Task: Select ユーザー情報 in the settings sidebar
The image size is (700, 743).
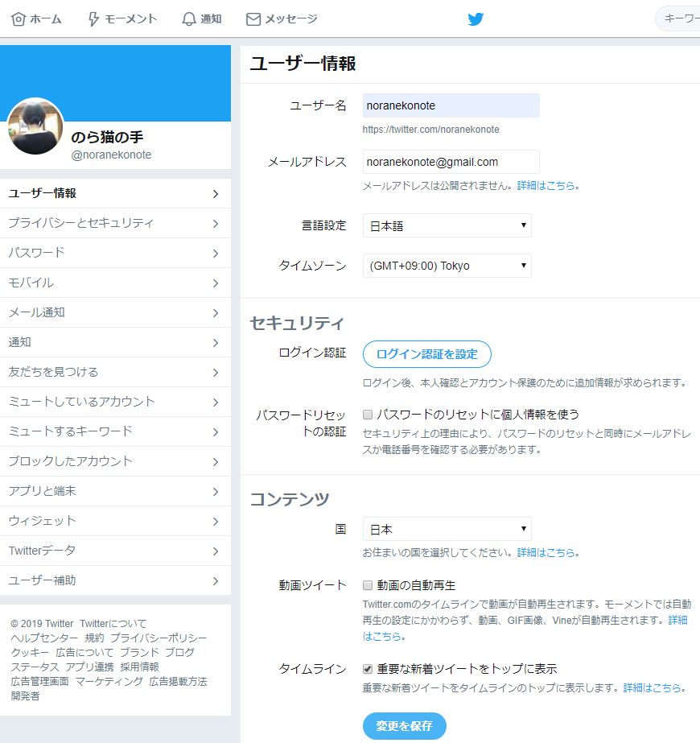Action: click(x=116, y=193)
